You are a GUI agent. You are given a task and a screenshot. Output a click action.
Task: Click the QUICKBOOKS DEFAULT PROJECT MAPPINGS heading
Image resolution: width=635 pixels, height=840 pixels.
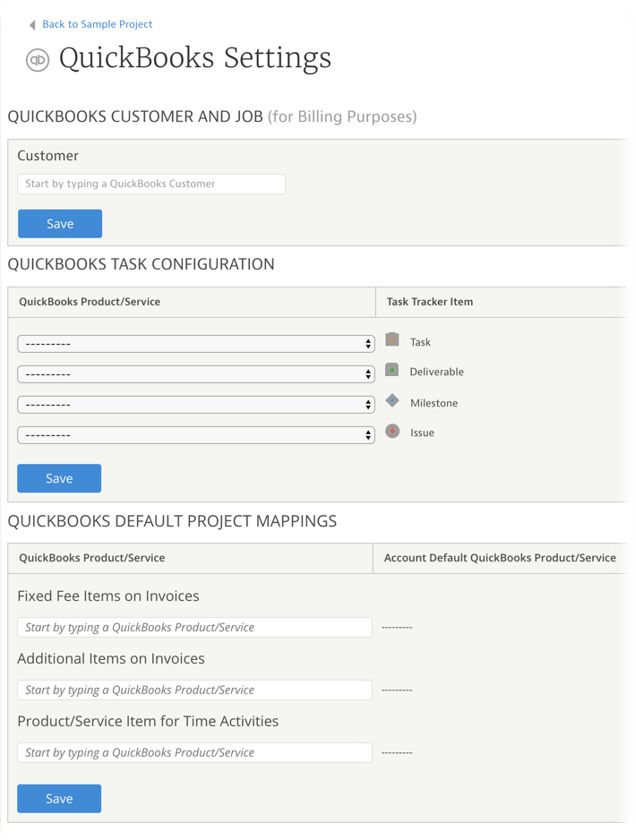(172, 521)
